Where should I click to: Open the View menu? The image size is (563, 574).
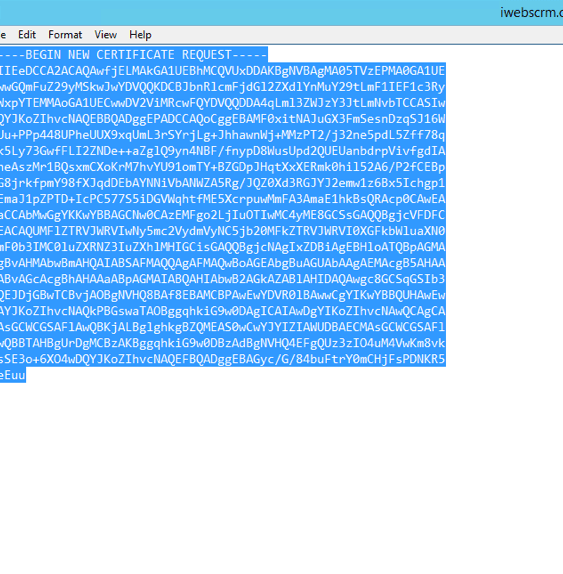[x=105, y=35]
